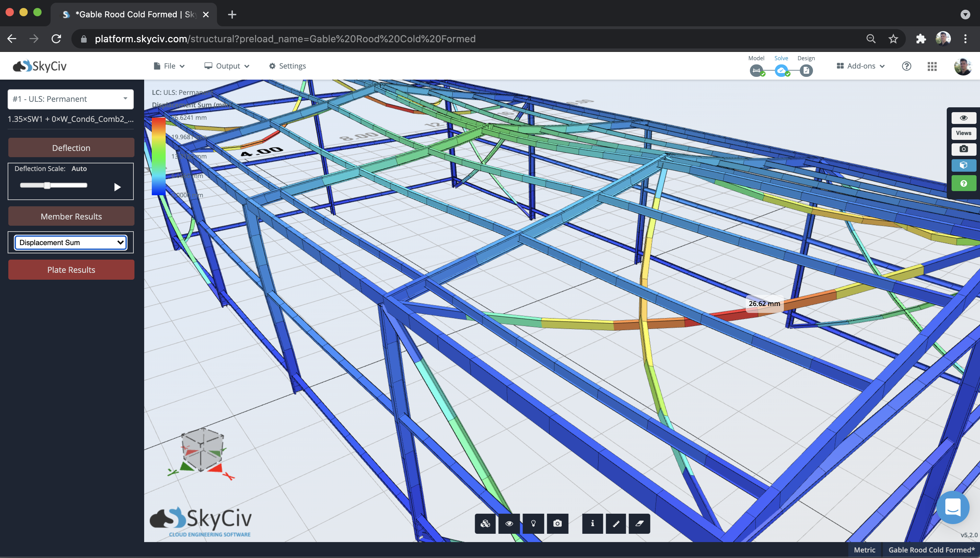Viewport: 980px width, 558px height.
Task: Open the info icon in bottom toolbar
Action: [592, 523]
